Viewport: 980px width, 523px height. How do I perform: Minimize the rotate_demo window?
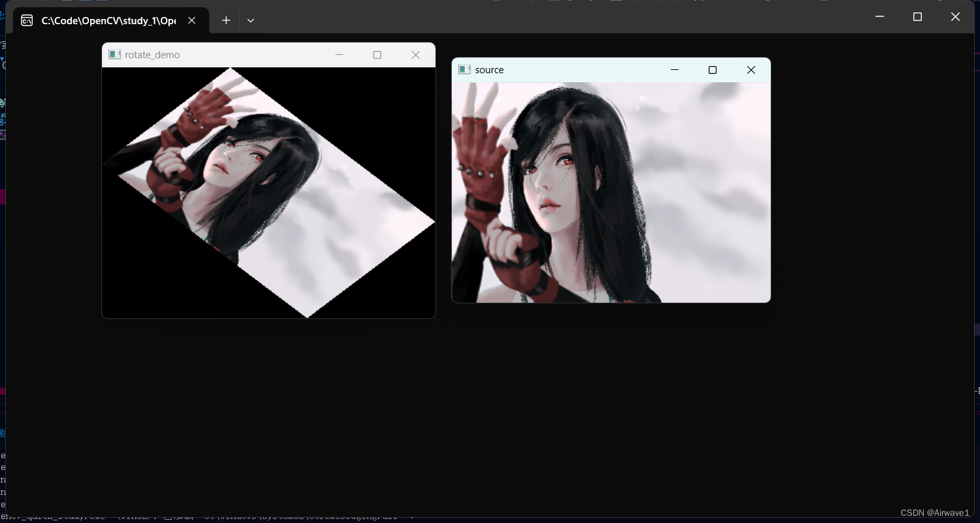click(339, 55)
